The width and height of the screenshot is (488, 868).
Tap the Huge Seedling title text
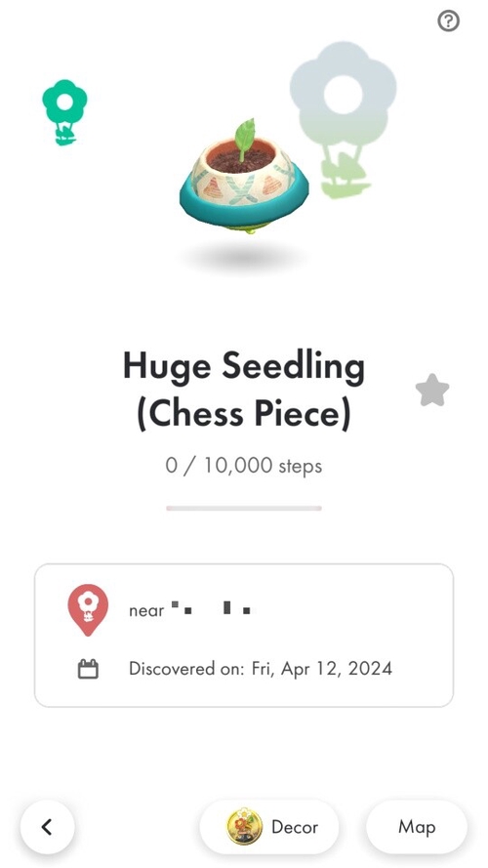[244, 391]
